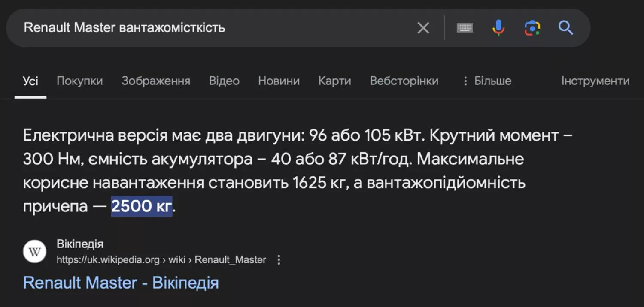The height and width of the screenshot is (307, 644).
Task: Open the Інструменти search tools
Action: [x=595, y=81]
